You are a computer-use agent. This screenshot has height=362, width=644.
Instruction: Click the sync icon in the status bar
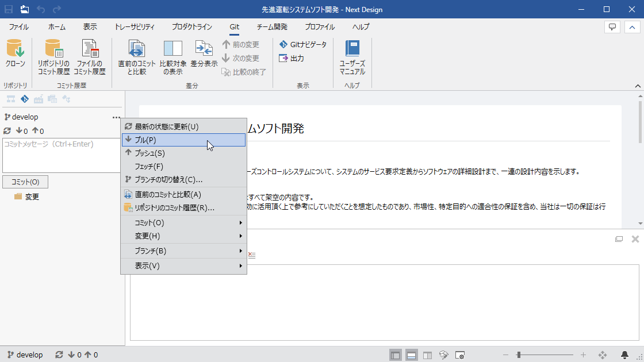(x=59, y=355)
